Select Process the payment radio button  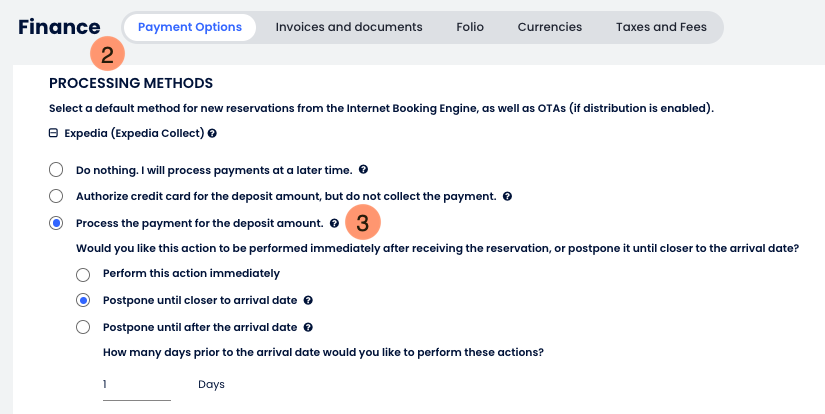pos(56,223)
